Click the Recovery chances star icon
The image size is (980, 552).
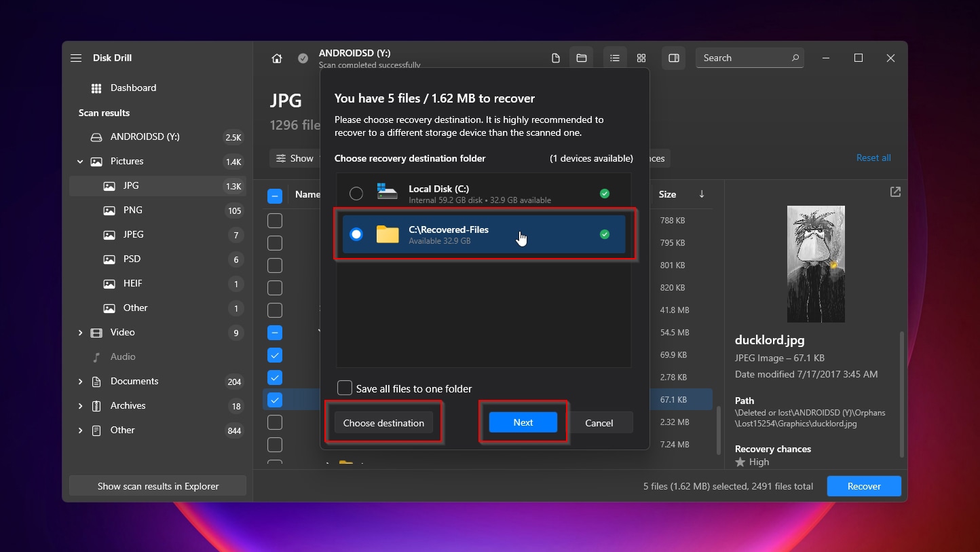point(740,462)
